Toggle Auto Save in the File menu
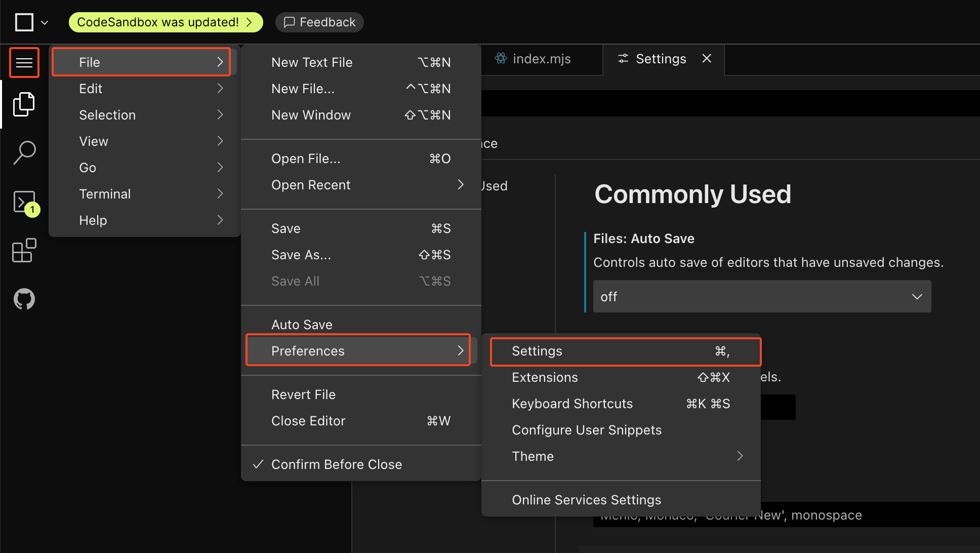Image resolution: width=980 pixels, height=553 pixels. coord(361,325)
